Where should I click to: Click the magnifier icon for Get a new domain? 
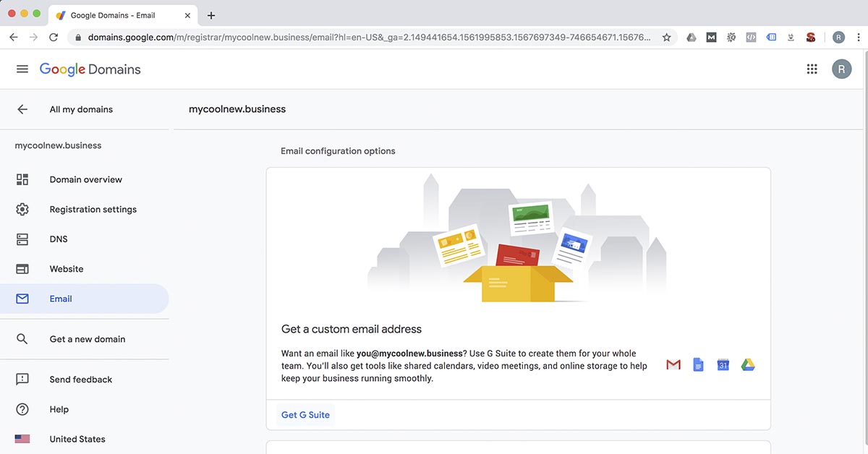(22, 338)
